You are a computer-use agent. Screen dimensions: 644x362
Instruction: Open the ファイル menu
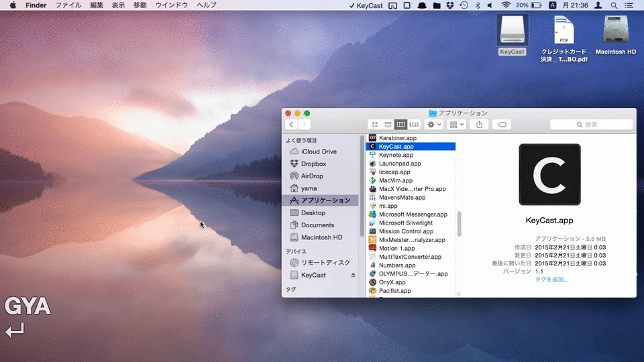[x=68, y=5]
